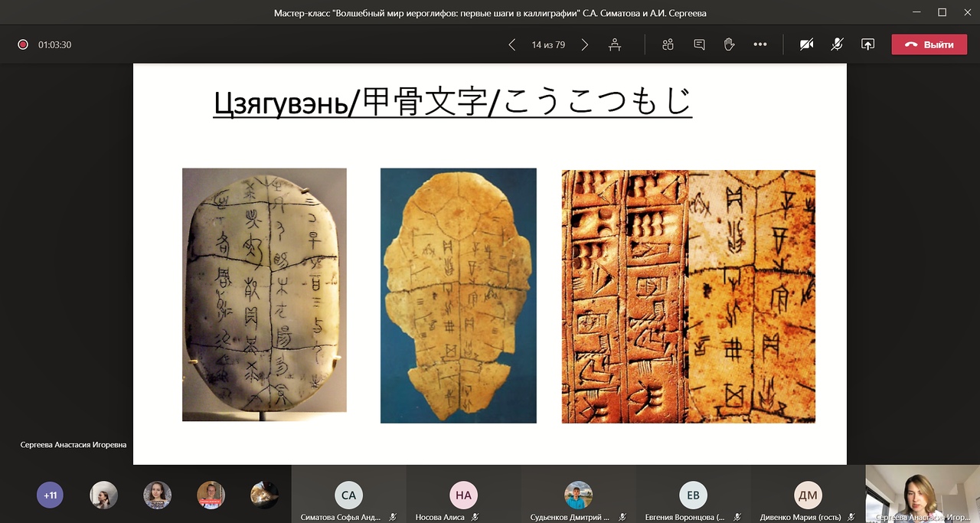Screen dimensions: 980x523
Task: Go to the previous slide
Action: point(512,45)
